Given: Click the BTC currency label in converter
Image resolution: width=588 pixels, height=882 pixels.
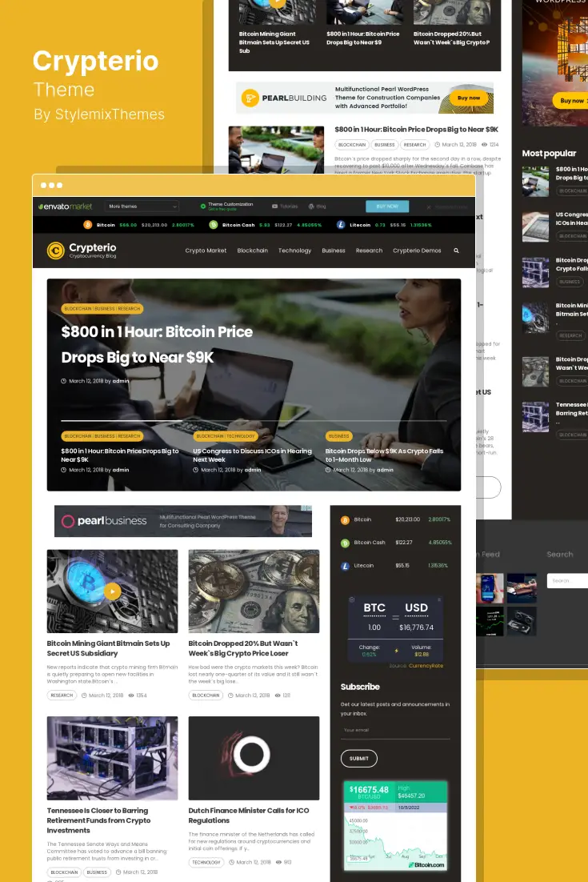Looking at the screenshot, I should point(374,607).
